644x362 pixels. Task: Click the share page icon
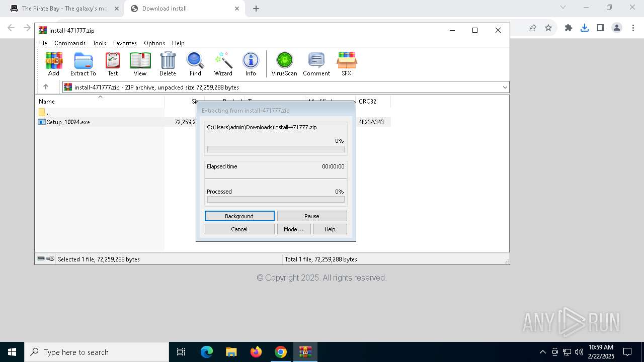[532, 28]
